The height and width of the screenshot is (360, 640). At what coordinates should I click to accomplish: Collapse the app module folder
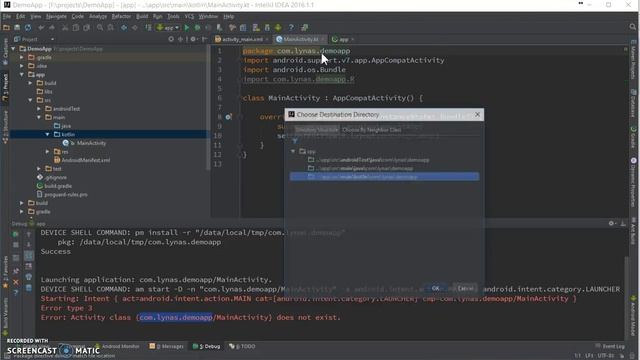22,74
